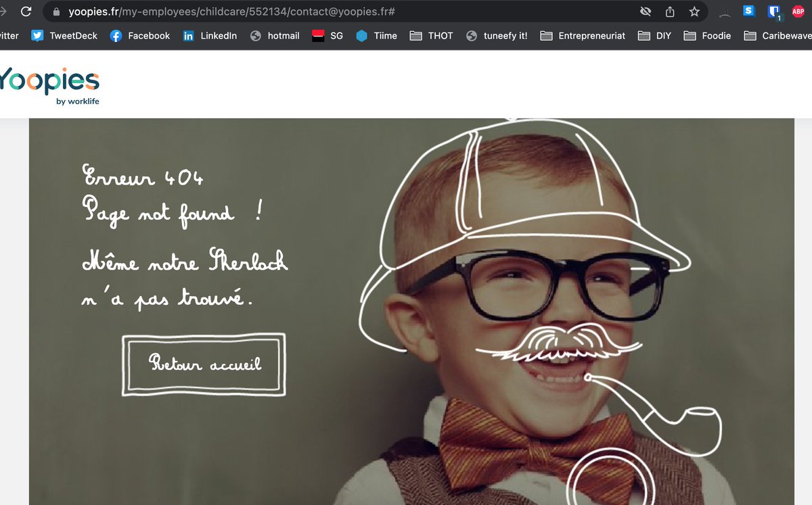Open the Tiime bookmark
Screen dimensions: 812x505
click(377, 36)
